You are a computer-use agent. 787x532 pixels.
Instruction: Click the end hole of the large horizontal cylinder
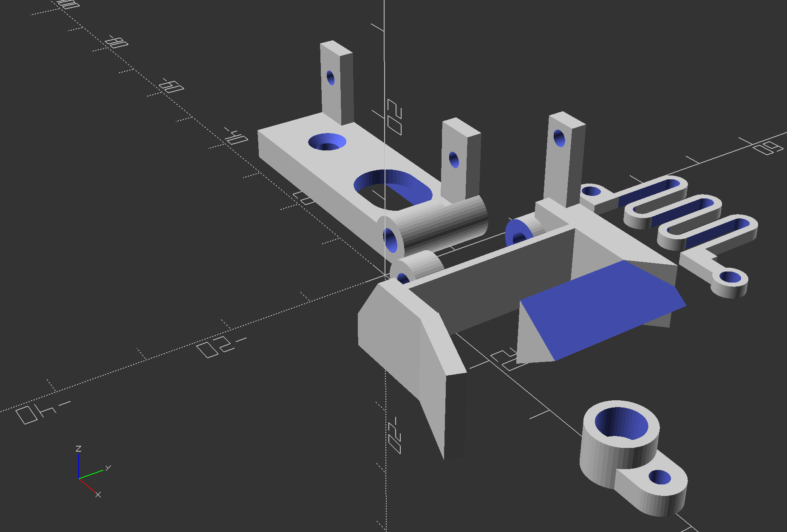390,240
